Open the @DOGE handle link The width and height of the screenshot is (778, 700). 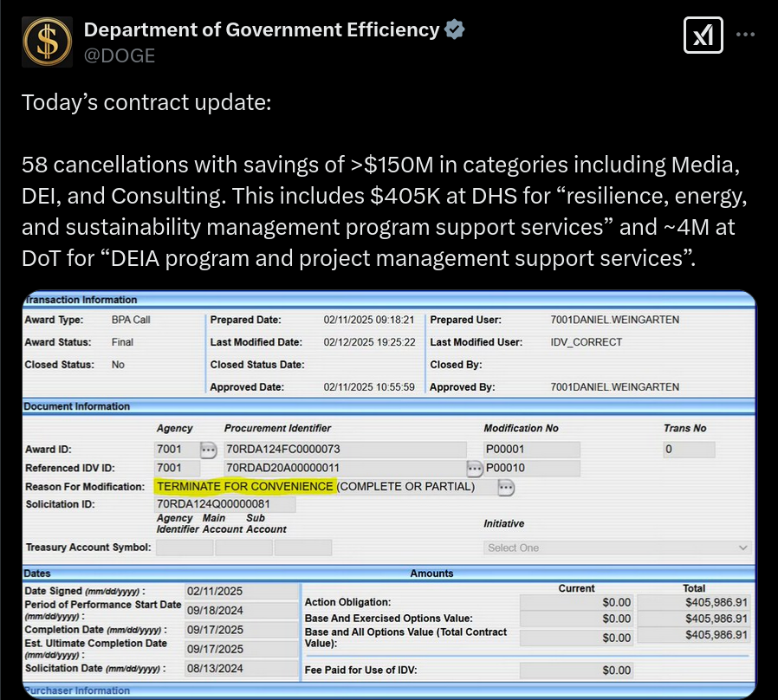(119, 55)
